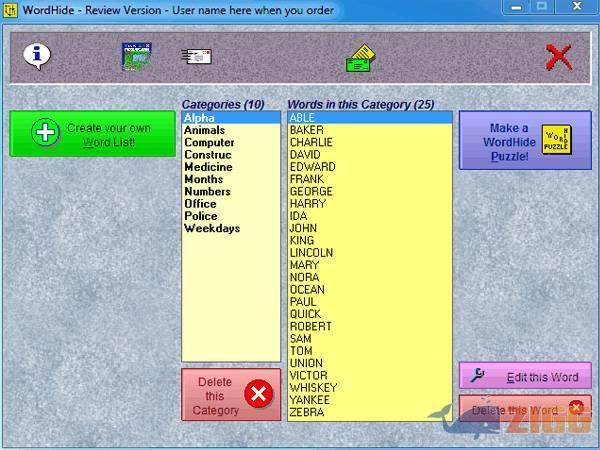
Task: Select the Police category
Action: (x=200, y=216)
